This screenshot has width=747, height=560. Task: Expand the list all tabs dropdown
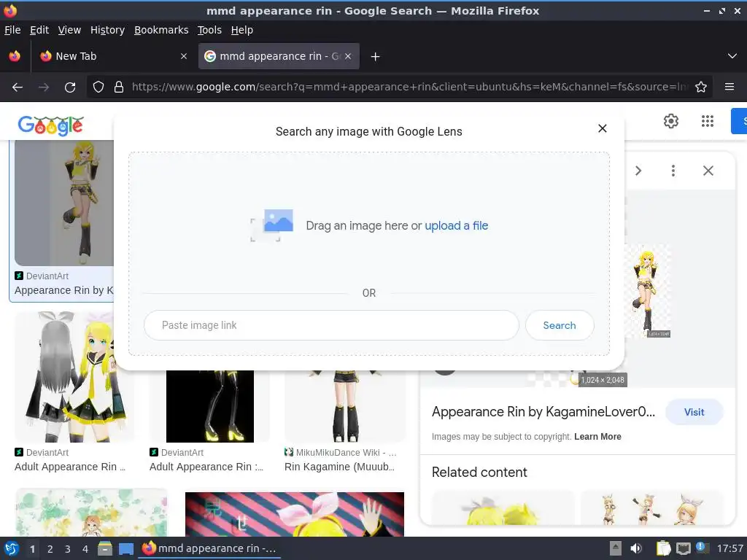732,56
